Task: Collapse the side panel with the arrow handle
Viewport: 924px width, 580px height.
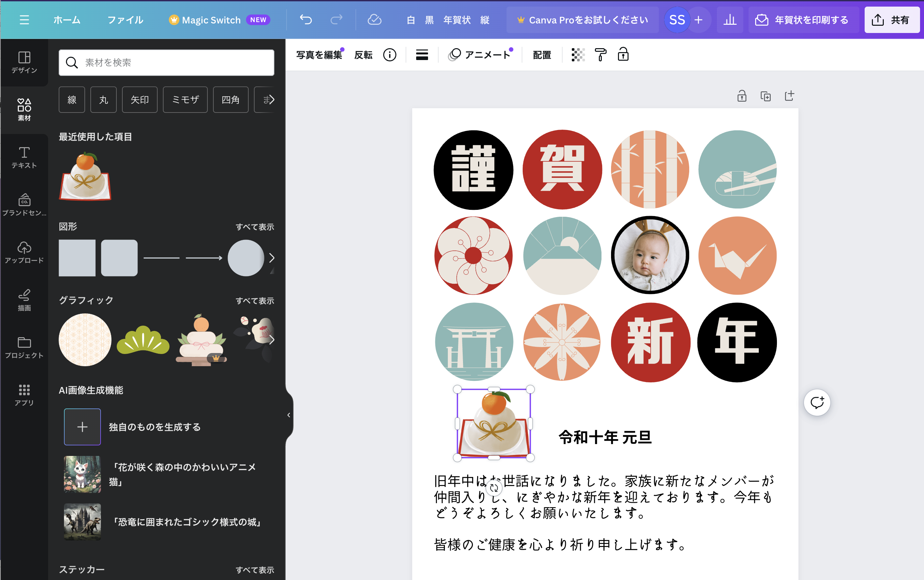Action: pyautogui.click(x=289, y=415)
